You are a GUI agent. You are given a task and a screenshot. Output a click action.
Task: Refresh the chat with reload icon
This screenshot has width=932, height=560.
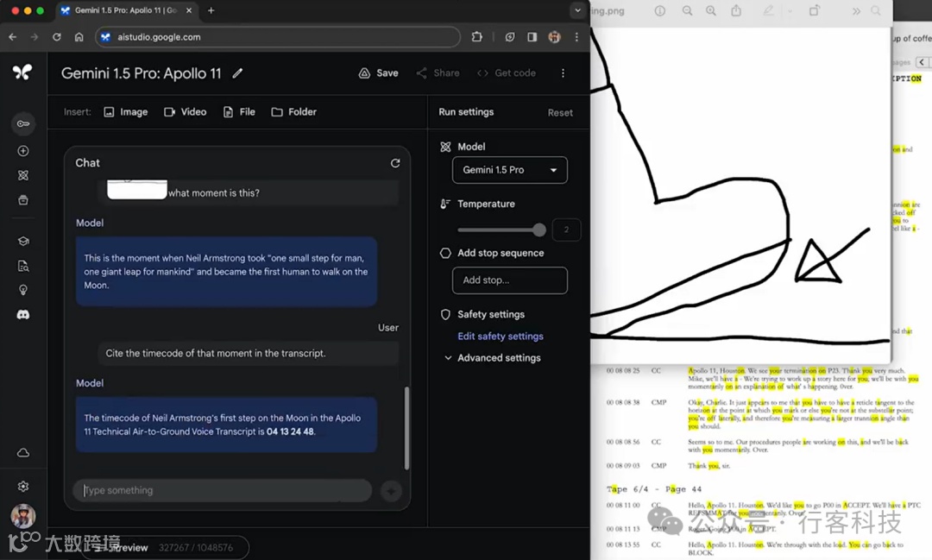coord(395,163)
